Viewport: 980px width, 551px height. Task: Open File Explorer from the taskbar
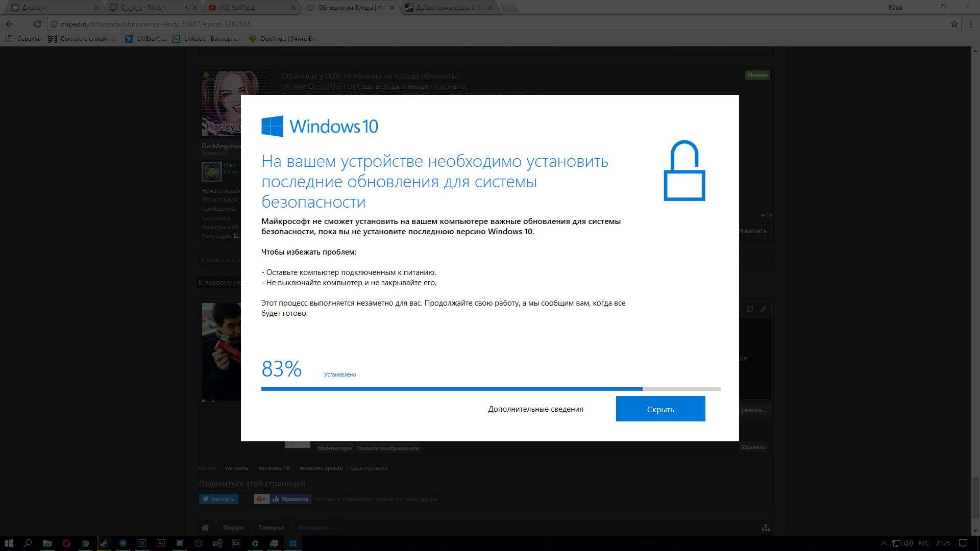(47, 543)
